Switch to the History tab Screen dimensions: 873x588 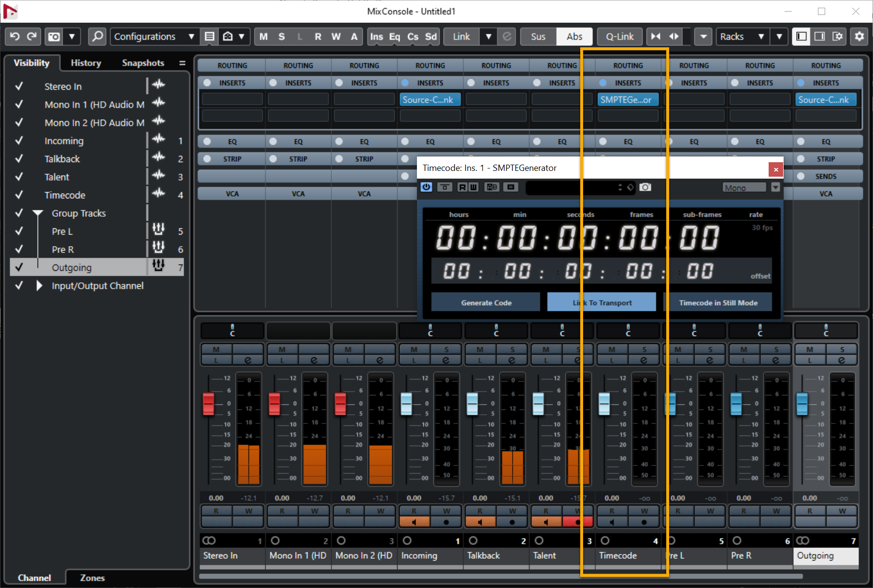pos(86,63)
